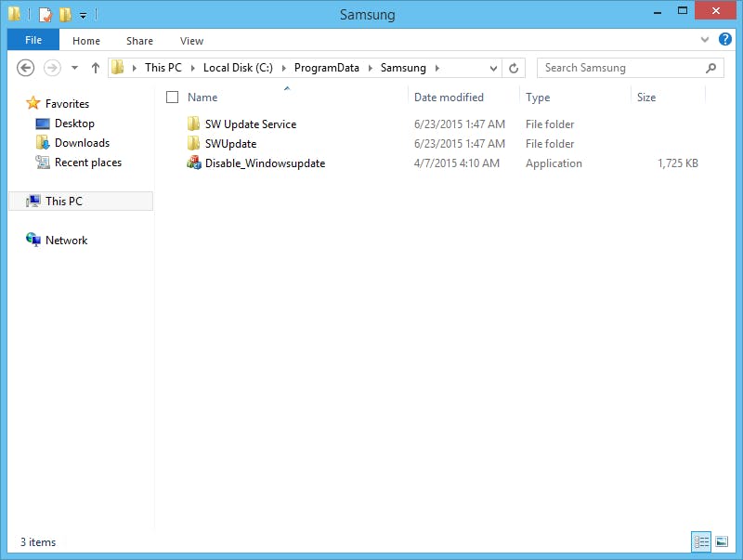Switch to Details view icon in status bar
This screenshot has width=743, height=560.
coord(701,541)
